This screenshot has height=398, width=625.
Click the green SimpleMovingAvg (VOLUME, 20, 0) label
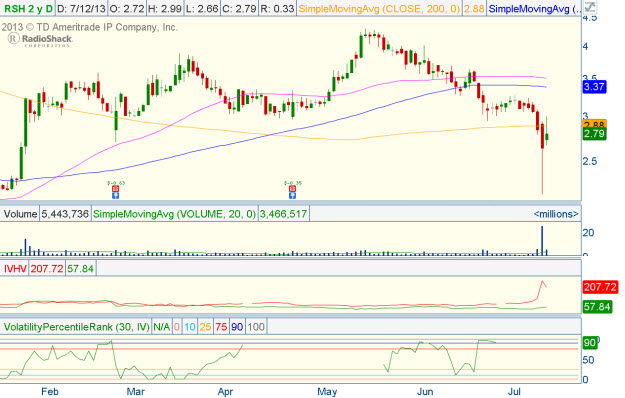(174, 214)
